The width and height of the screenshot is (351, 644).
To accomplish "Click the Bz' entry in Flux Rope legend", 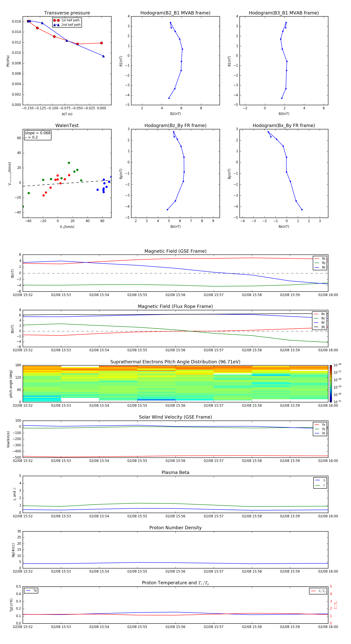I will click(320, 323).
